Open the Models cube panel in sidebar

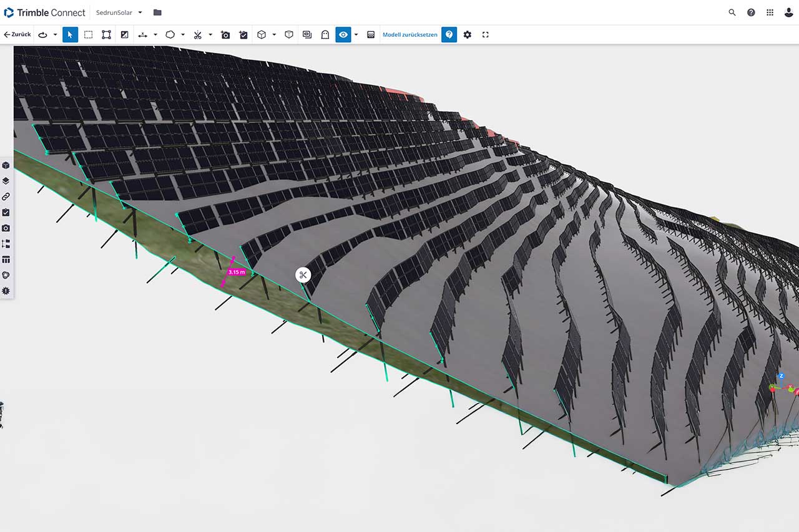coord(6,165)
